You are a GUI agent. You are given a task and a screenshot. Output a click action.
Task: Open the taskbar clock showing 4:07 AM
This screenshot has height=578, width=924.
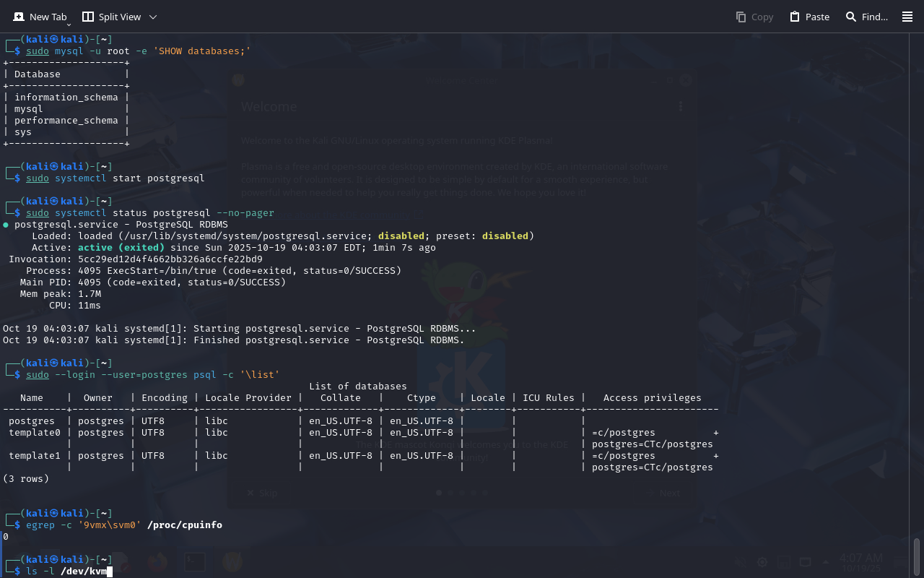click(x=861, y=562)
